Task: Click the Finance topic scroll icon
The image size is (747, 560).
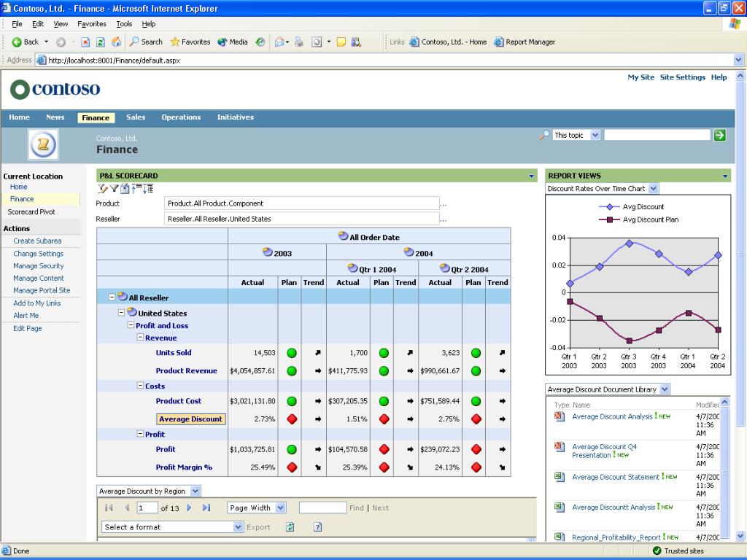Action: [43, 144]
